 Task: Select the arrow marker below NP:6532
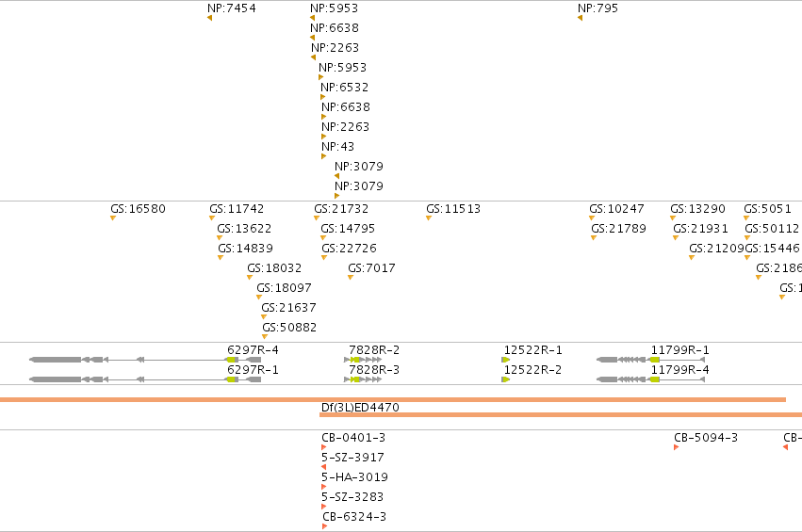click(322, 97)
